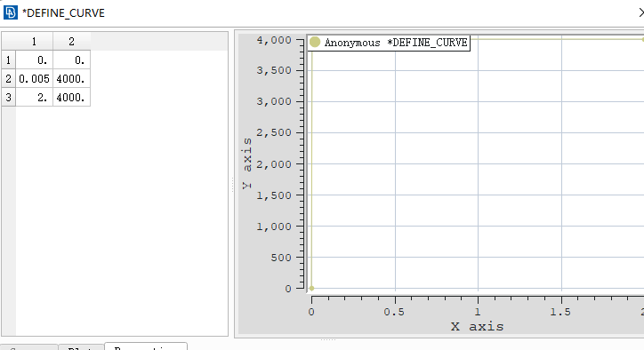Click the curve data point at origin
The image size is (644, 350).
pyautogui.click(x=311, y=289)
